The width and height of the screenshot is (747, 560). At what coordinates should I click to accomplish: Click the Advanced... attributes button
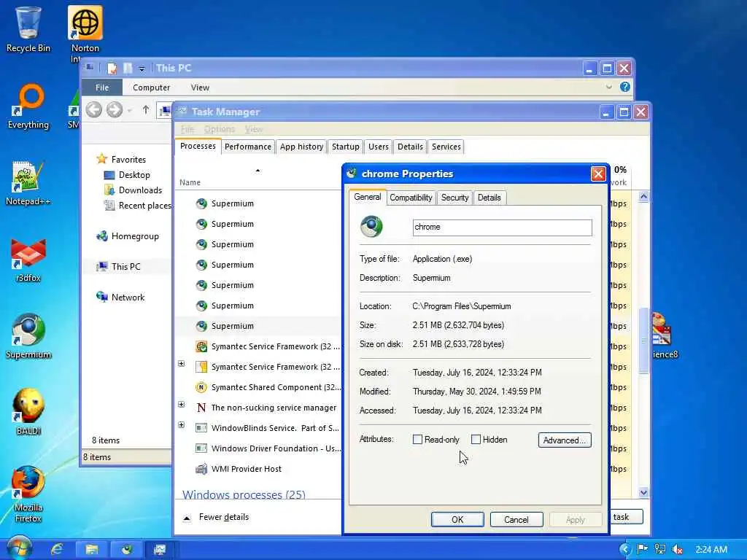(x=565, y=440)
